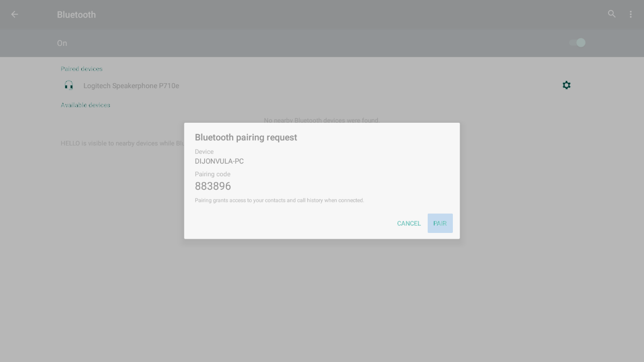
Task: Click the device name DIJONVULA-PC
Action: click(219, 161)
